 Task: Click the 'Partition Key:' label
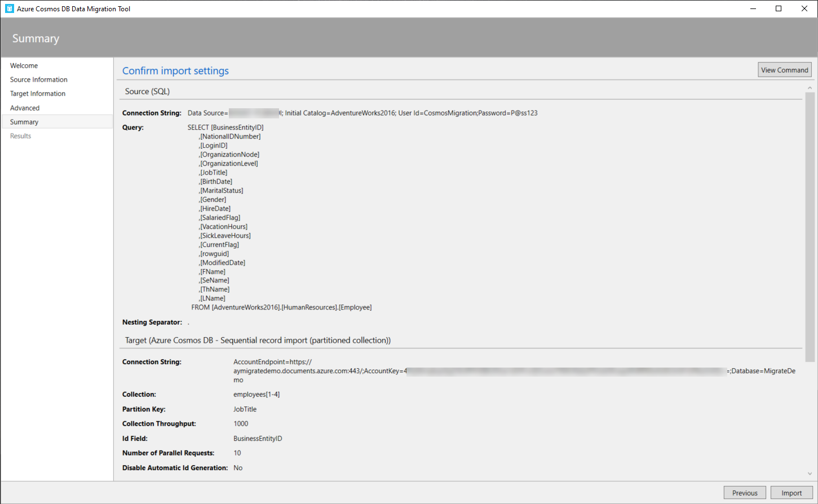(x=144, y=409)
